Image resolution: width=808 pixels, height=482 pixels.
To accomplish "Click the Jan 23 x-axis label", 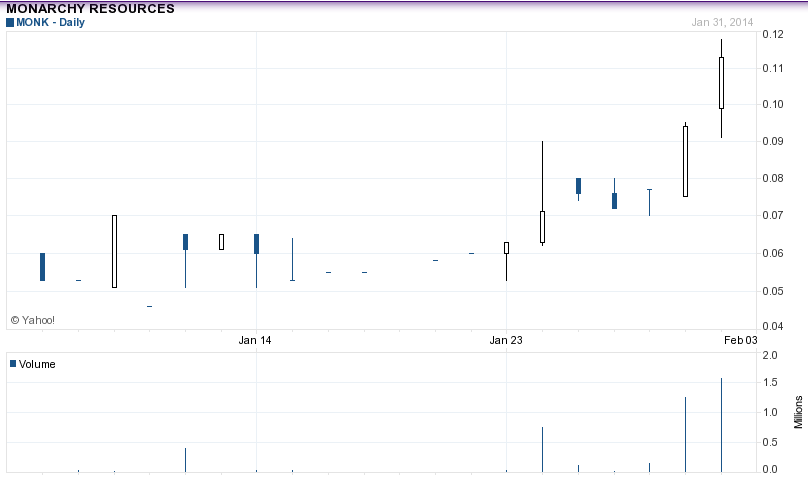I will [x=506, y=340].
